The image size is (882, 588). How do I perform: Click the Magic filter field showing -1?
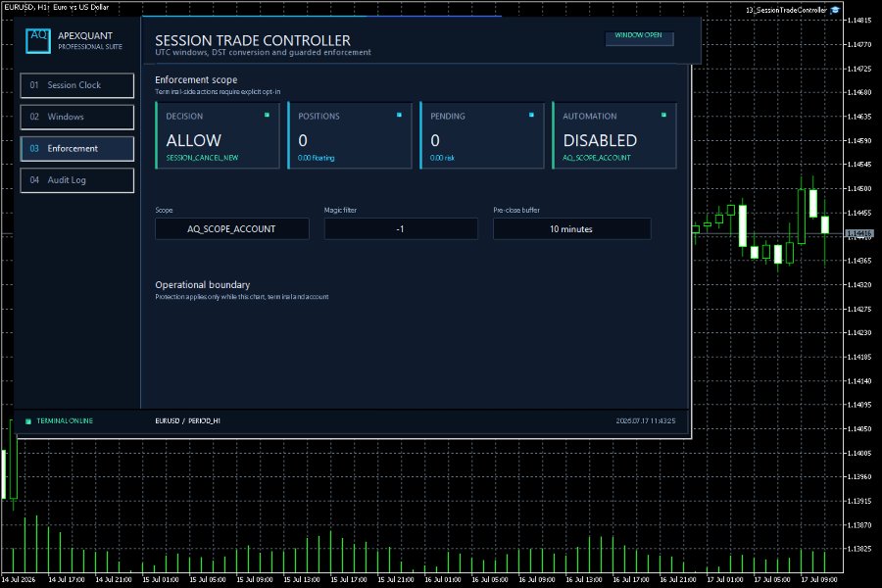401,229
